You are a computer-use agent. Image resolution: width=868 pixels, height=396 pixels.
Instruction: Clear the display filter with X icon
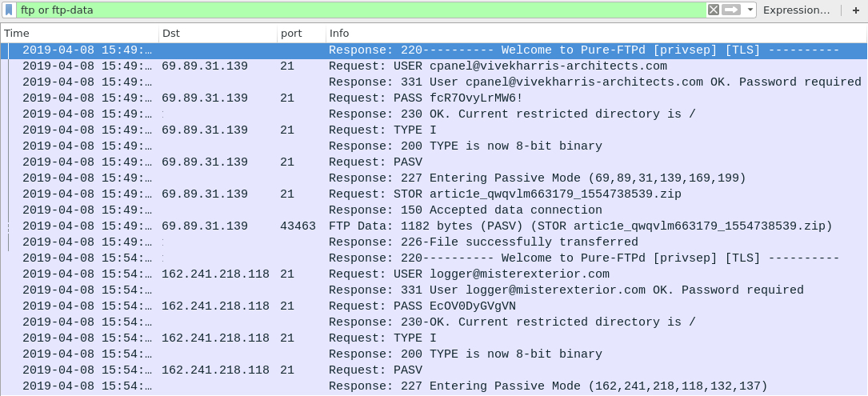pos(714,10)
